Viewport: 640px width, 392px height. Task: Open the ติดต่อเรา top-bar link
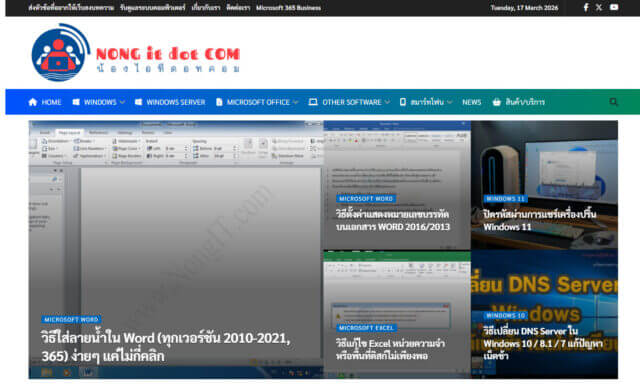pos(238,8)
